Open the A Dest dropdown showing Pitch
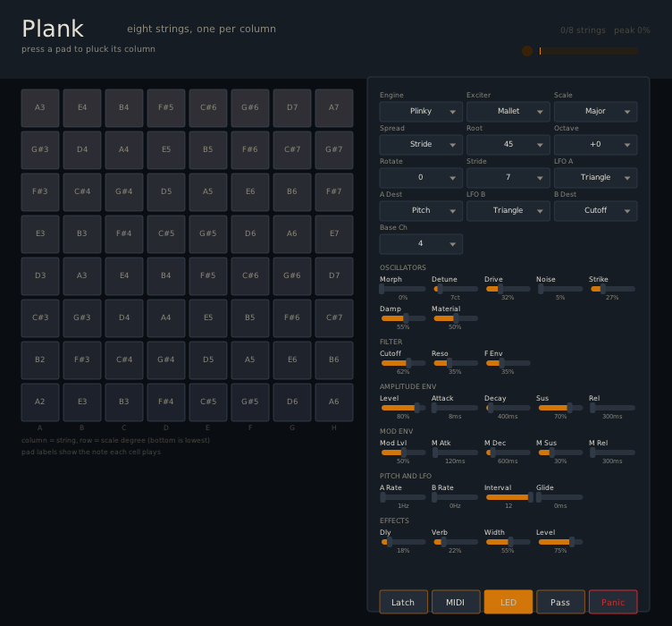Image resolution: width=672 pixels, height=626 pixels. [x=421, y=210]
